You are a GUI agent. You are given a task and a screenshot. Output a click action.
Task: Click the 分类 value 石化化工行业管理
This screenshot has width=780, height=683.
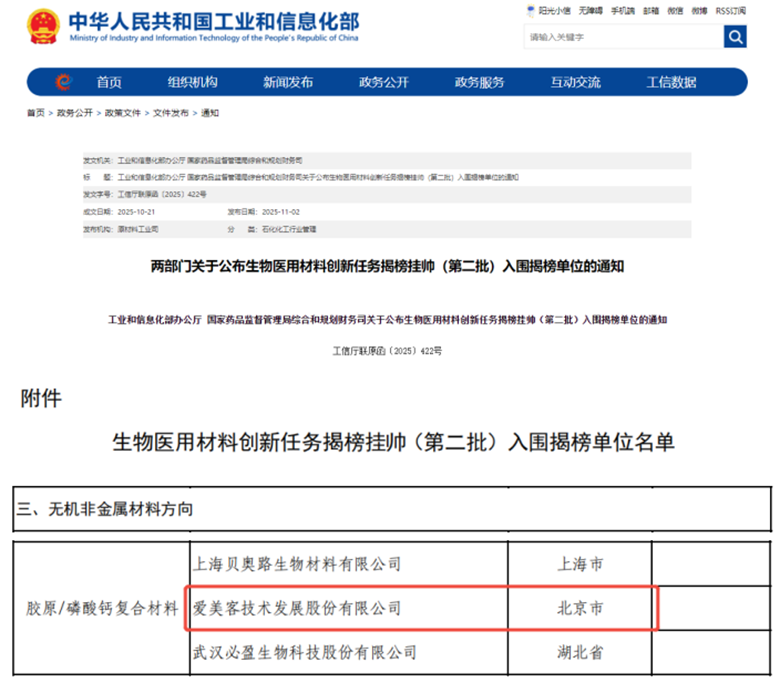289,229
